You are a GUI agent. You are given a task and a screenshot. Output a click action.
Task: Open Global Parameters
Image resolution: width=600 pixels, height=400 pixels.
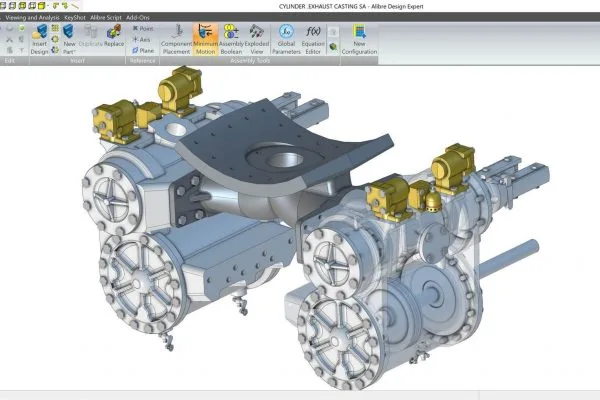[x=286, y=39]
